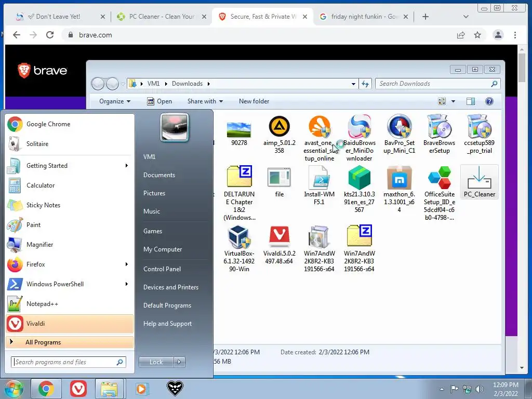Click the Open button in Explorer toolbar
Viewport: 532px width, 399px height.
click(x=159, y=101)
